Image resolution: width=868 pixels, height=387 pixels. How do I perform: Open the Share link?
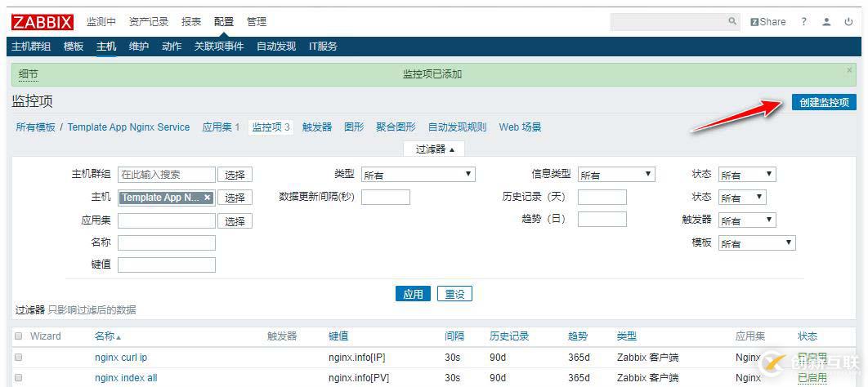pos(767,22)
